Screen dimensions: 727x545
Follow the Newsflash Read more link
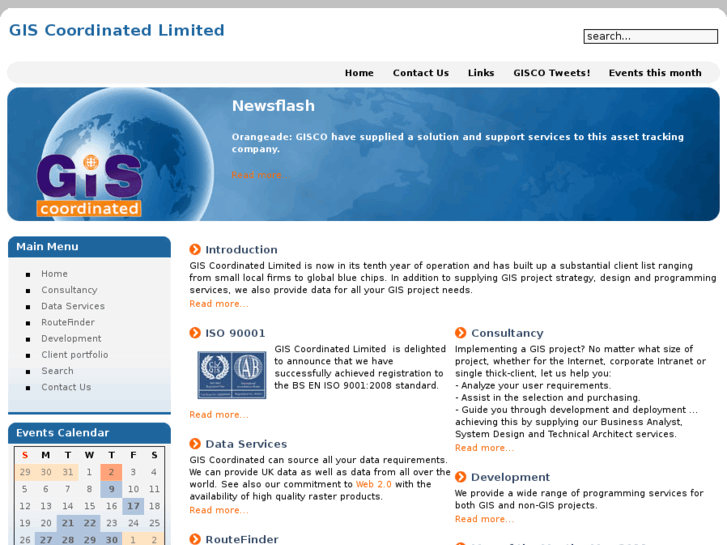click(261, 175)
